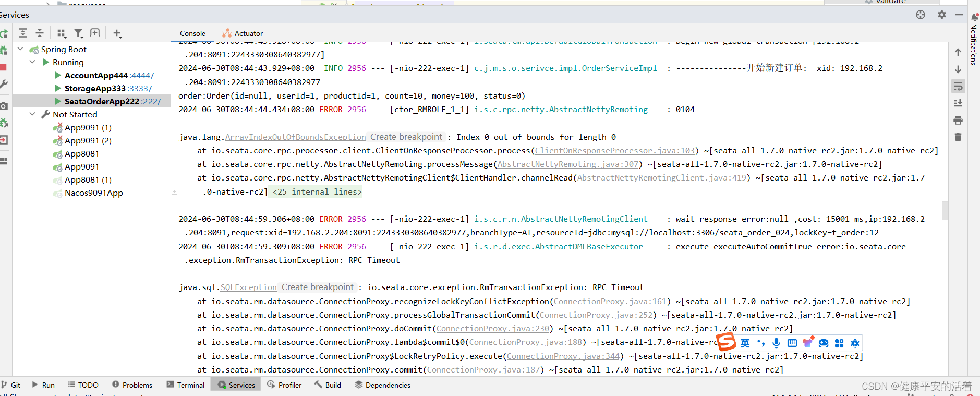Expand the 25 internal lines fold
Screen dimensions: 980x396
point(317,191)
